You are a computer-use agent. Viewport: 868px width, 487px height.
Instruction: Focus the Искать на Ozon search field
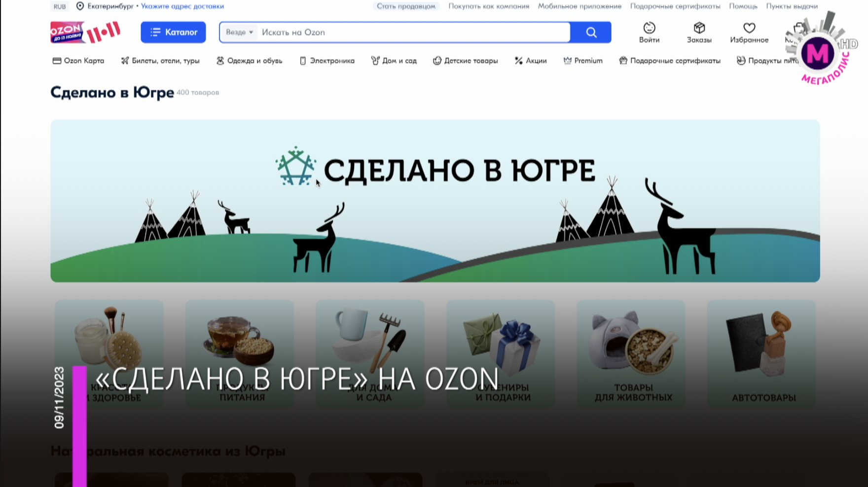click(x=413, y=33)
